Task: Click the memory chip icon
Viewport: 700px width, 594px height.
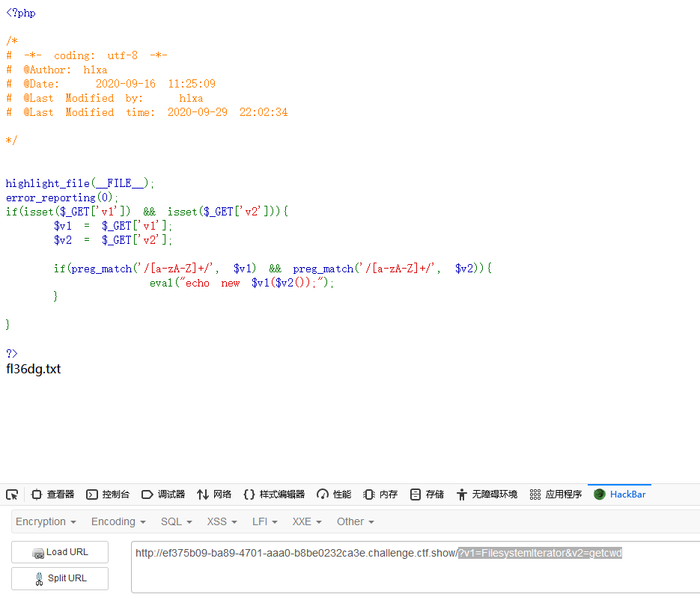Action: (369, 494)
